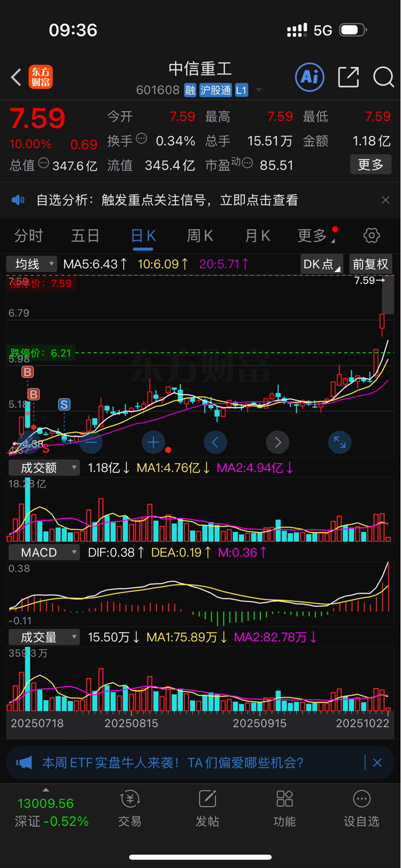This screenshot has width=401, height=868.
Task: Open the 交易 trade tab
Action: coord(130,809)
